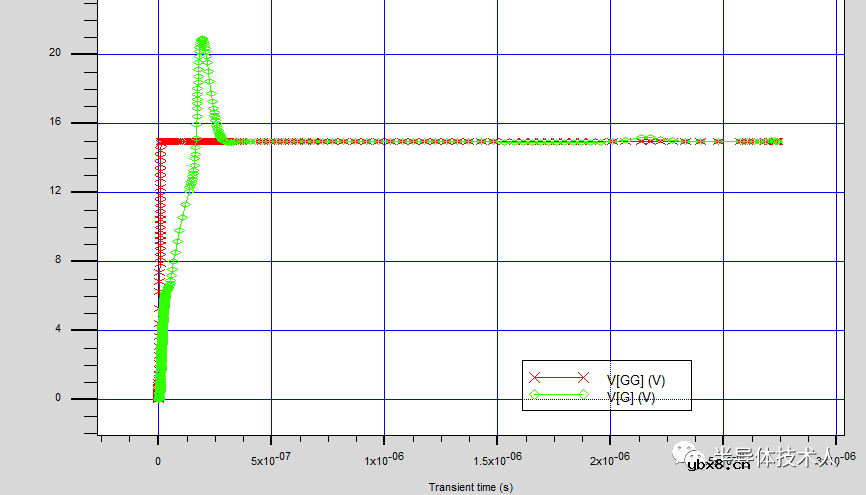Click the y-axis tick label 12
This screenshot has height=495, width=866.
click(x=54, y=192)
